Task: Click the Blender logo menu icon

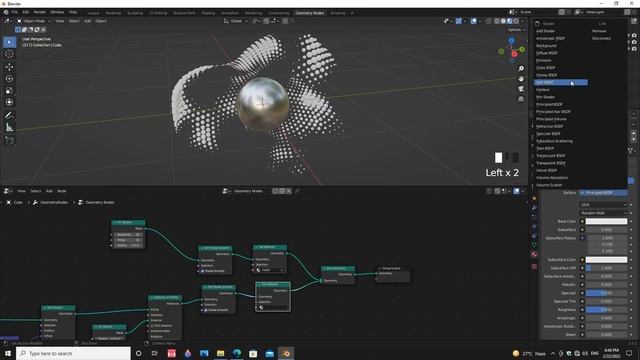Action: pos(6,13)
